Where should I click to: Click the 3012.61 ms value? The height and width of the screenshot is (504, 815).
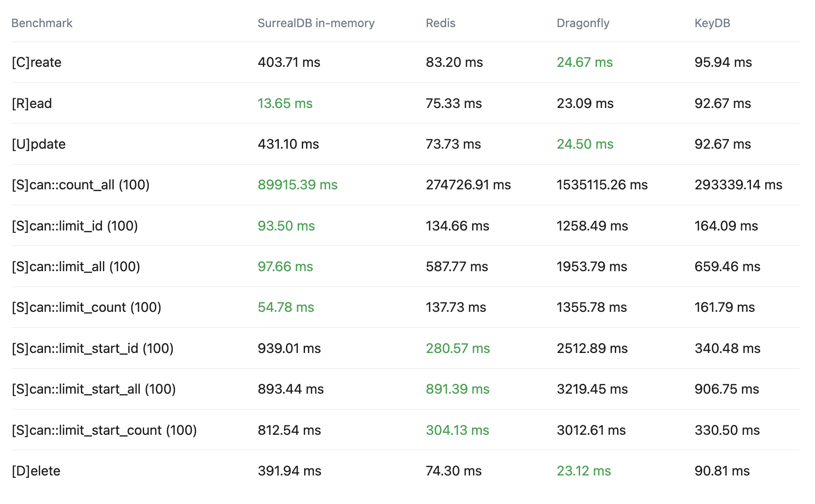click(x=591, y=430)
